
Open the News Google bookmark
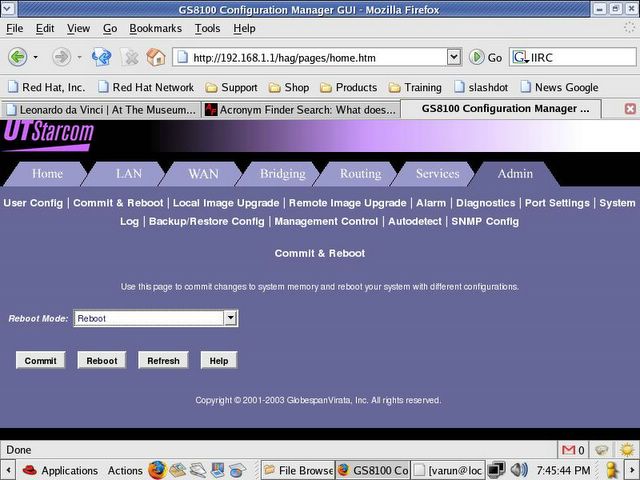click(x=560, y=87)
